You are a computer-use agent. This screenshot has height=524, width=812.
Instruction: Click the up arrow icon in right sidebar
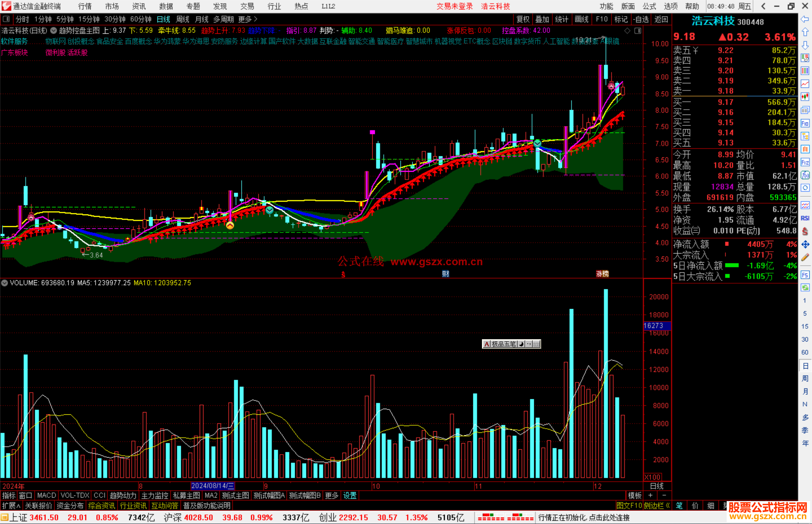pos(805,32)
